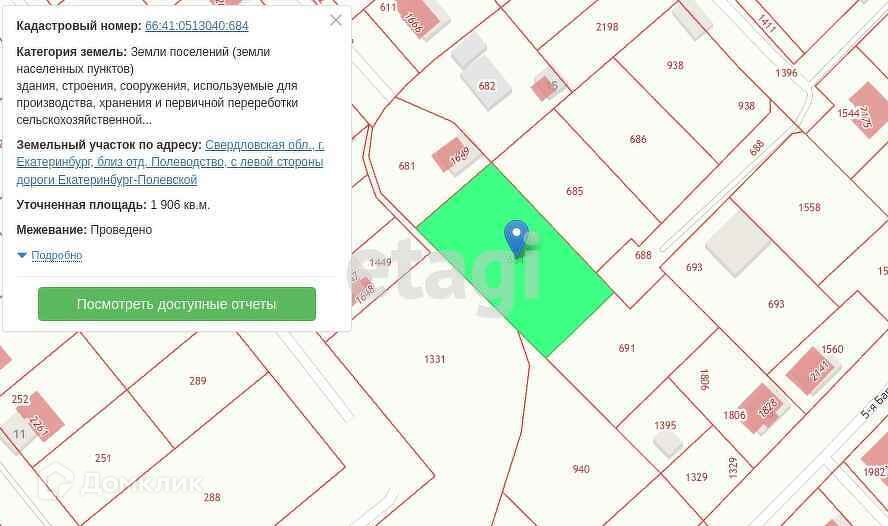Click the red building 1828
The image size is (888, 526).
click(x=764, y=408)
